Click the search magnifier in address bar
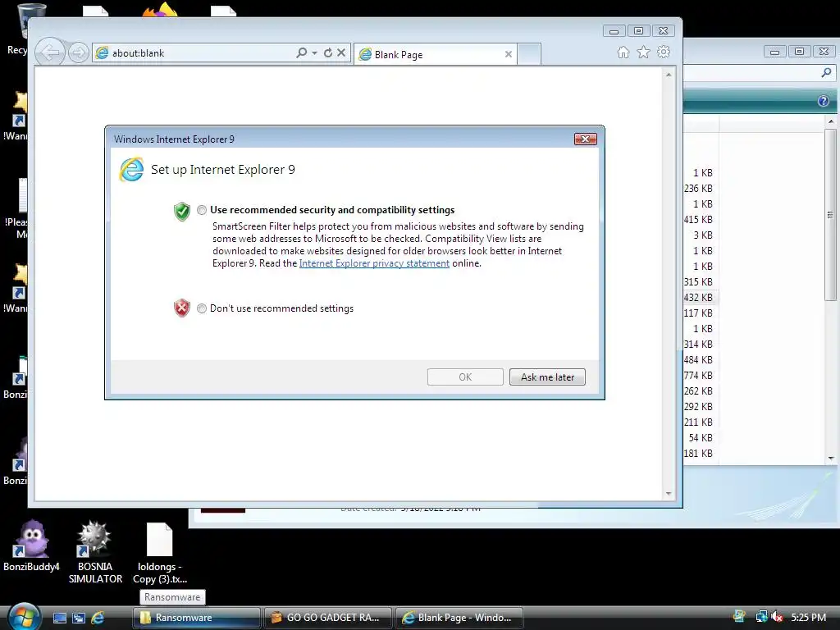The image size is (840, 630). [x=302, y=52]
